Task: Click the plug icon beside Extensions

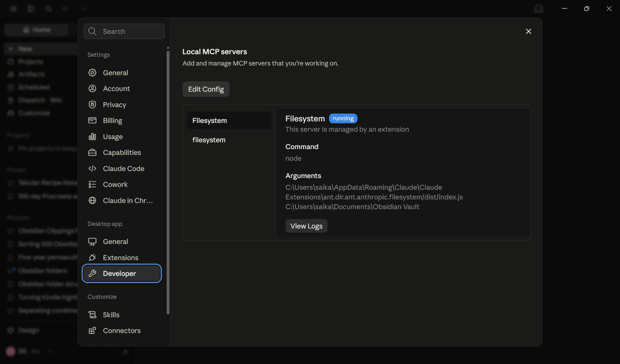Action: pos(92,258)
